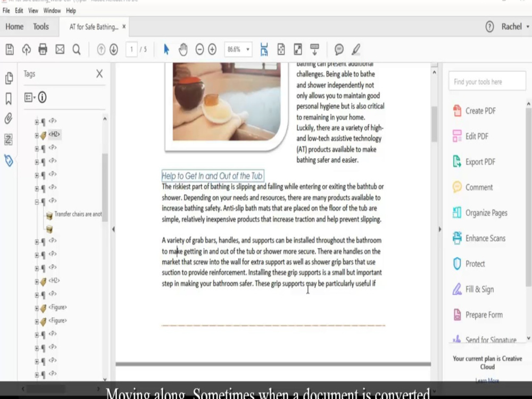Choose the Selection arrow tool
The image size is (532, 399).
166,49
